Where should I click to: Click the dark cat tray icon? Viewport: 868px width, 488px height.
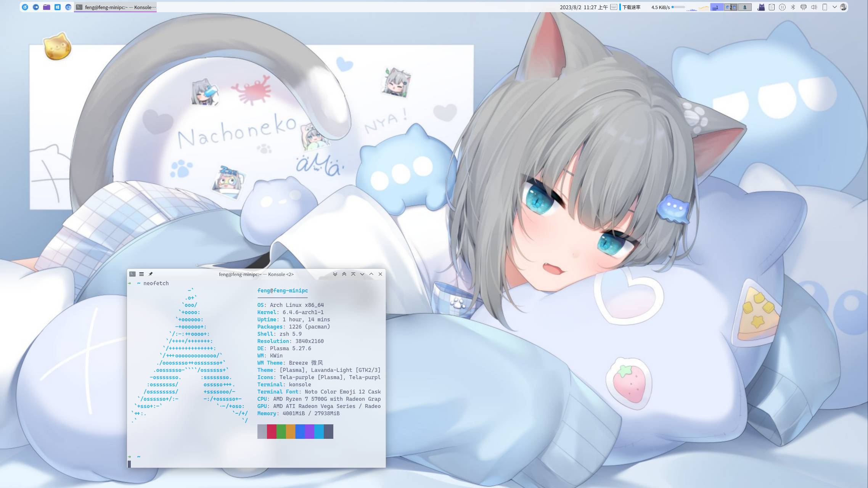761,7
